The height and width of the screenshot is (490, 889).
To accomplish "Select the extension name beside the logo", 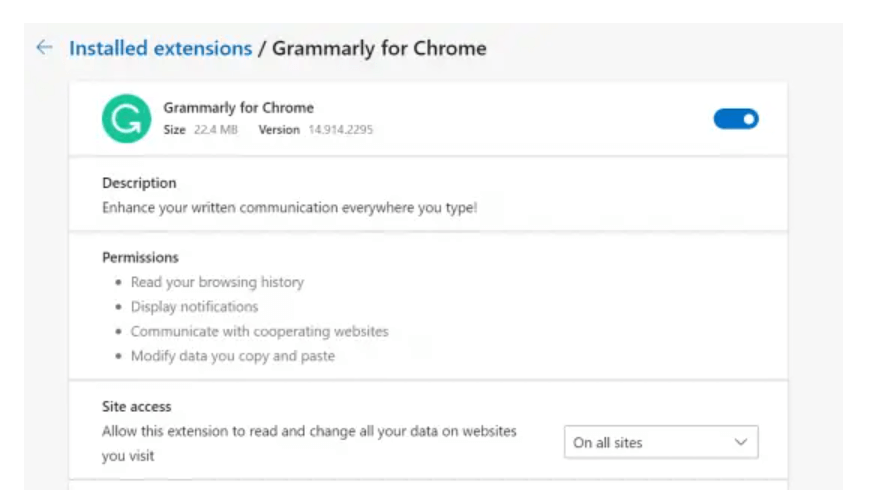I will [x=238, y=108].
